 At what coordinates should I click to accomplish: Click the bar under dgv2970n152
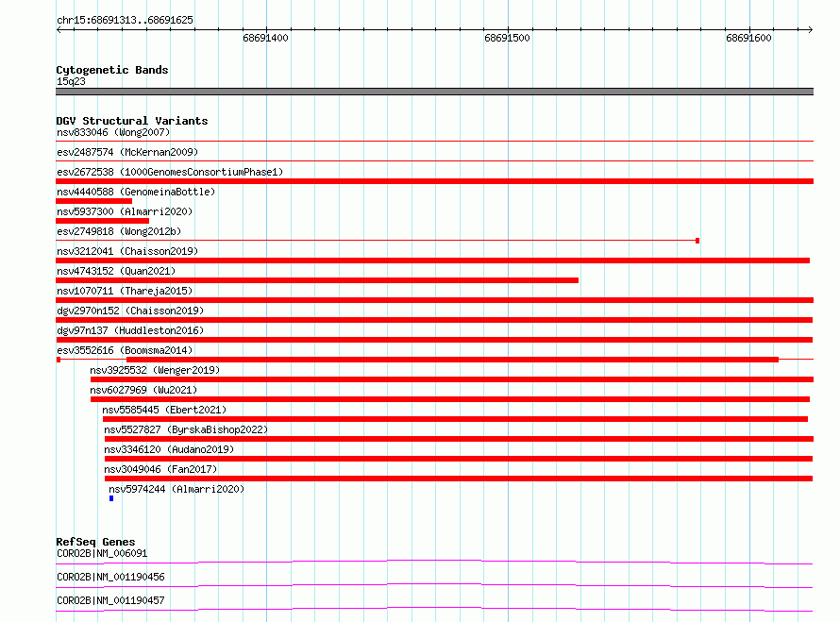[x=434, y=320]
